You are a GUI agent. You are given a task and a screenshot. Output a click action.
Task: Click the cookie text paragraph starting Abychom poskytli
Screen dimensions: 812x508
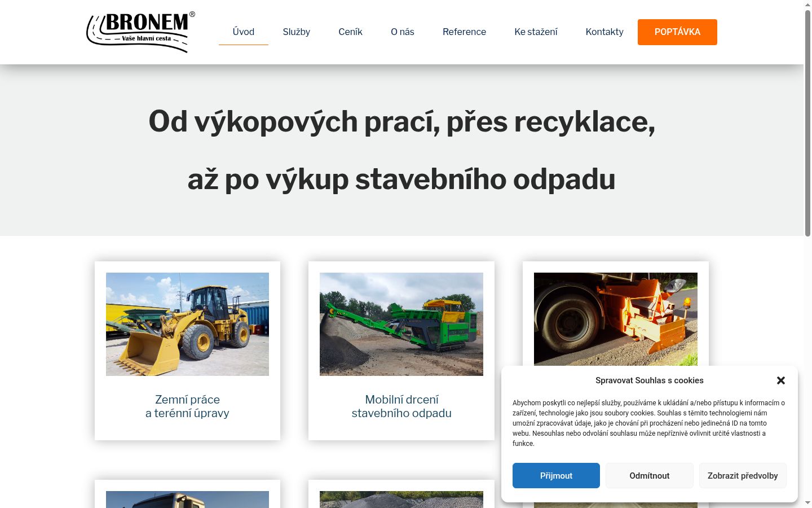pos(650,423)
